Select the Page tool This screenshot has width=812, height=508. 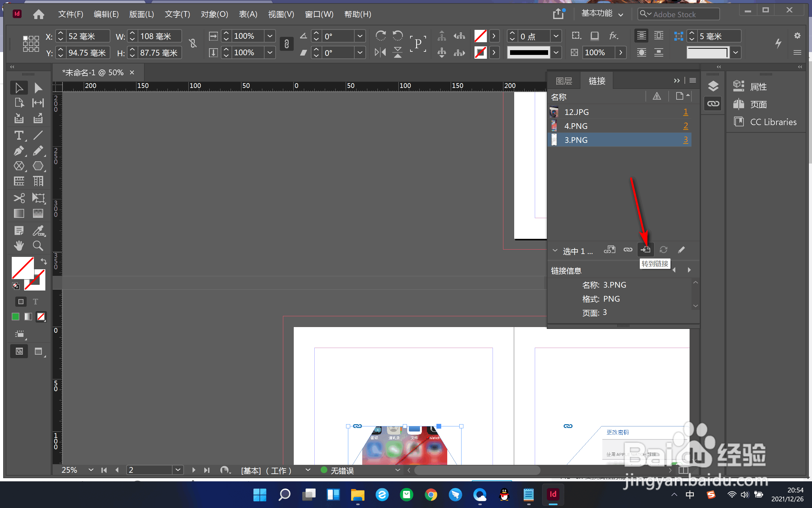(19, 103)
